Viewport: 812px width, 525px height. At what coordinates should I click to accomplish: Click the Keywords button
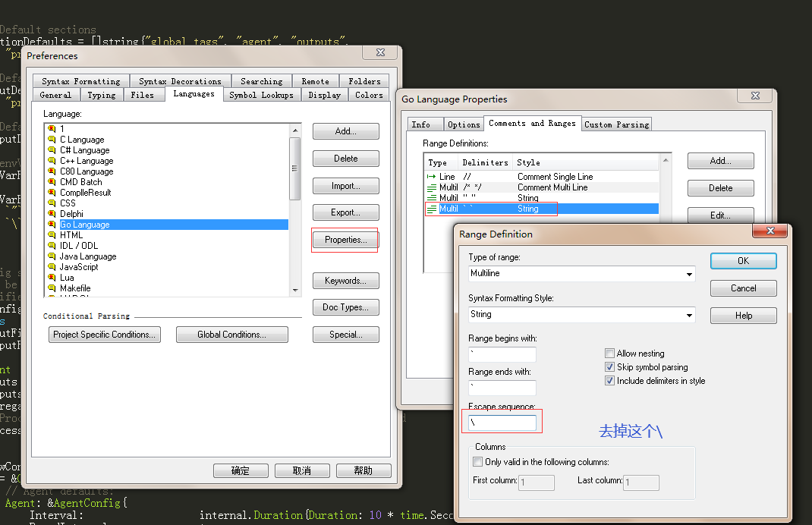coord(345,281)
